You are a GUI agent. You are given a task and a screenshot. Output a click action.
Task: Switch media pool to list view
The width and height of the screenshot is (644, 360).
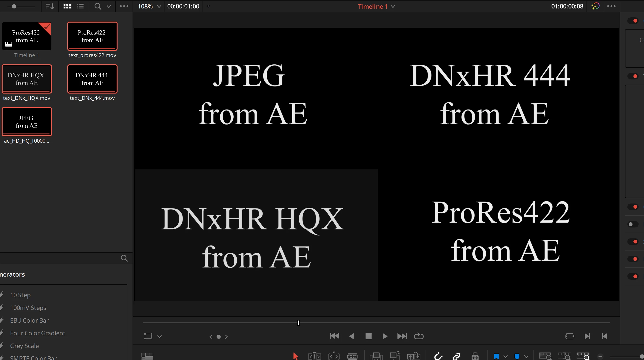coord(80,6)
